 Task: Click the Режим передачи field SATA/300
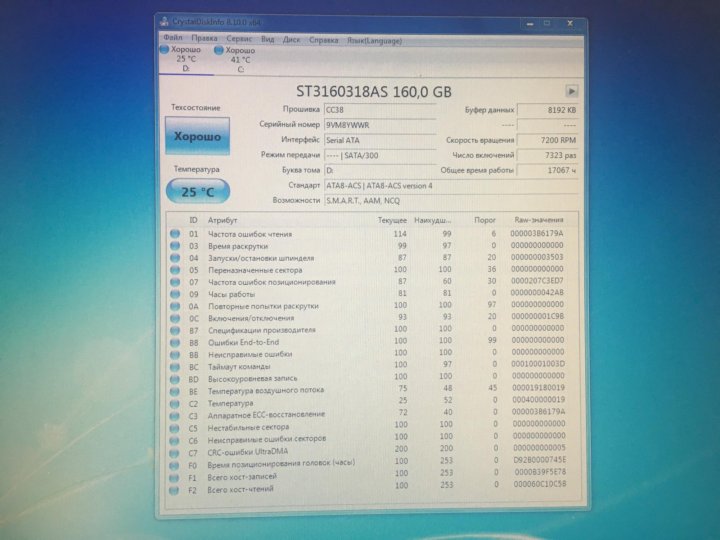pos(380,155)
